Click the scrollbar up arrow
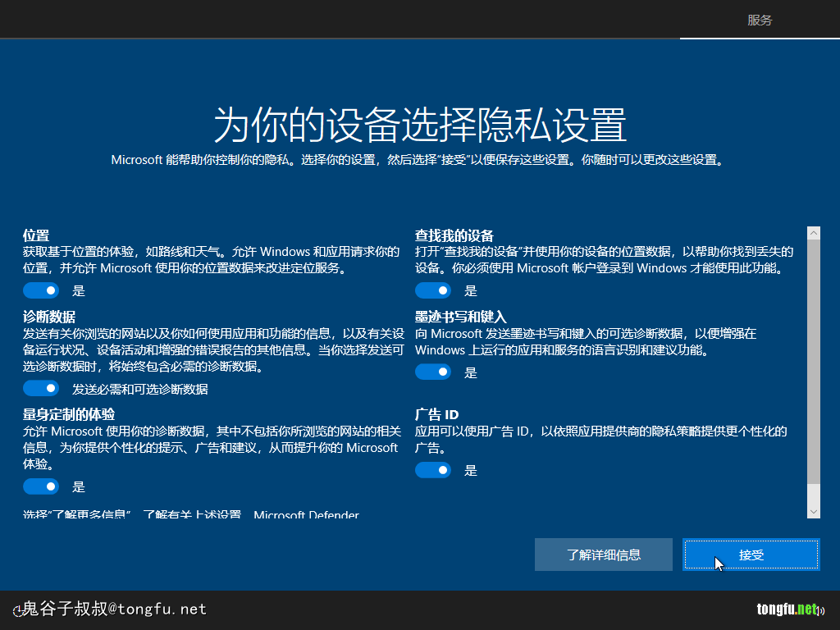Image resolution: width=840 pixels, height=630 pixels. click(813, 234)
